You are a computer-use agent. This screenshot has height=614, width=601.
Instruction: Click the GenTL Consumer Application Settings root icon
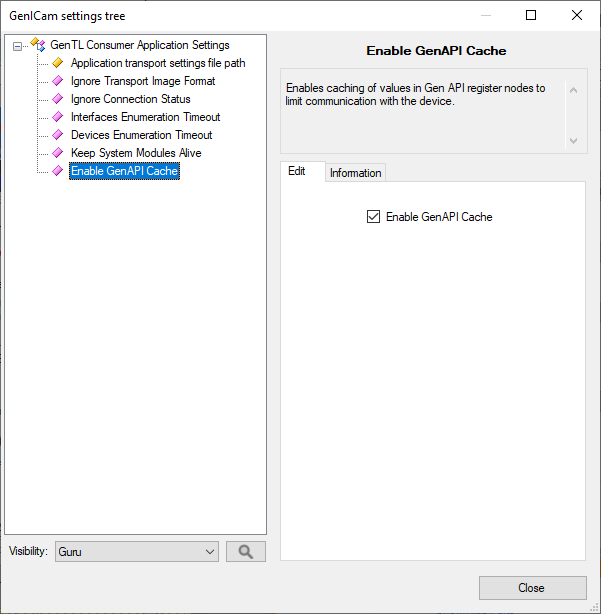[x=38, y=45]
